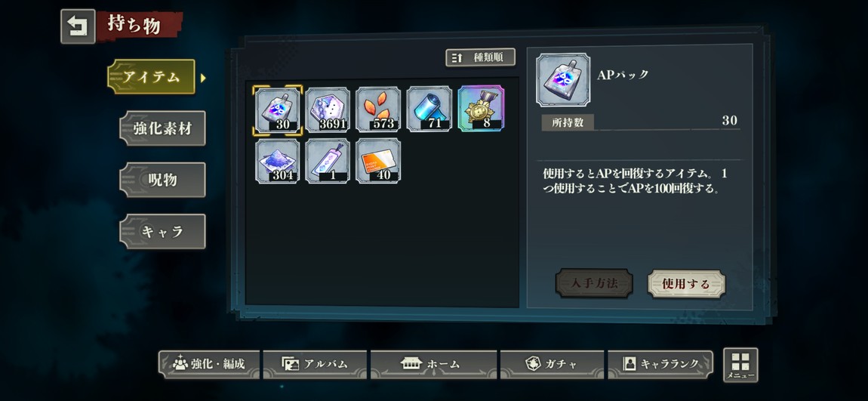Click the 使用する button
868x401 pixels.
tap(686, 284)
